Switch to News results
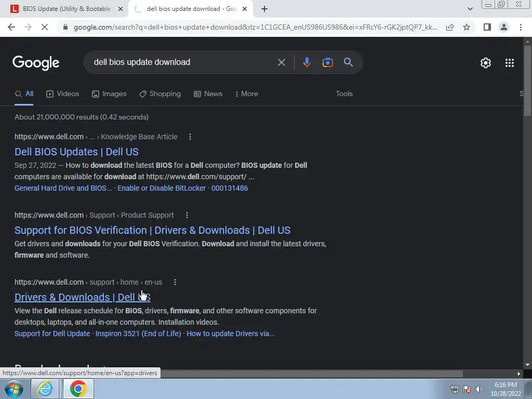 (208, 94)
